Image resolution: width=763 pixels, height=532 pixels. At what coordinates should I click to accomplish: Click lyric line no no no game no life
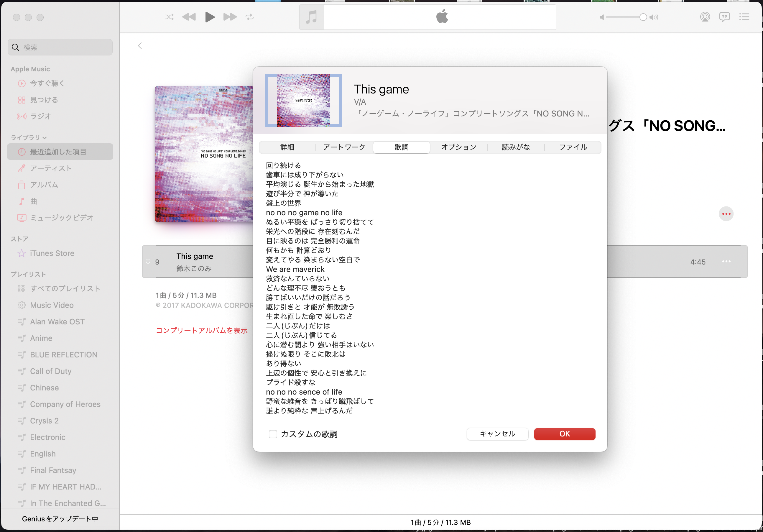point(304,213)
